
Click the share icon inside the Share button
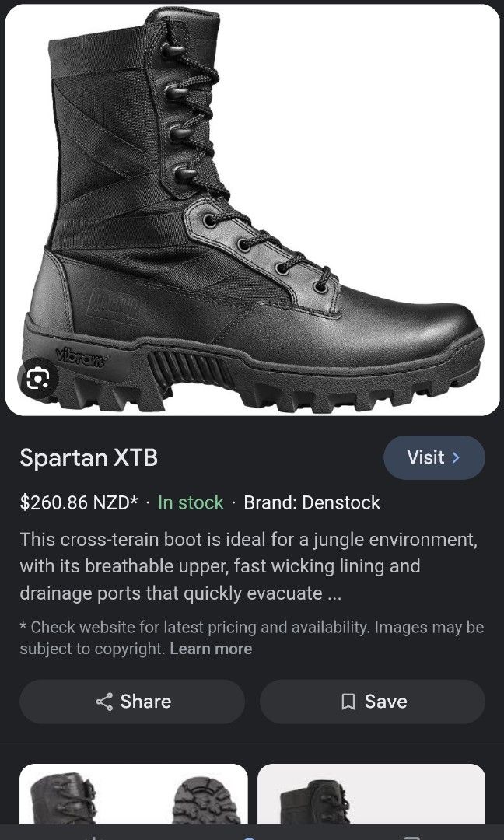point(103,701)
